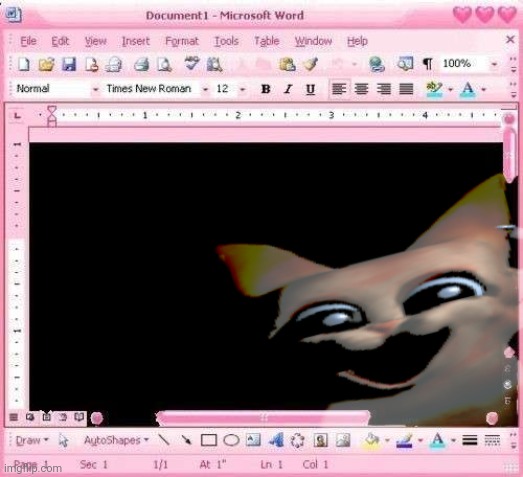Justify the text alignment

[406, 89]
